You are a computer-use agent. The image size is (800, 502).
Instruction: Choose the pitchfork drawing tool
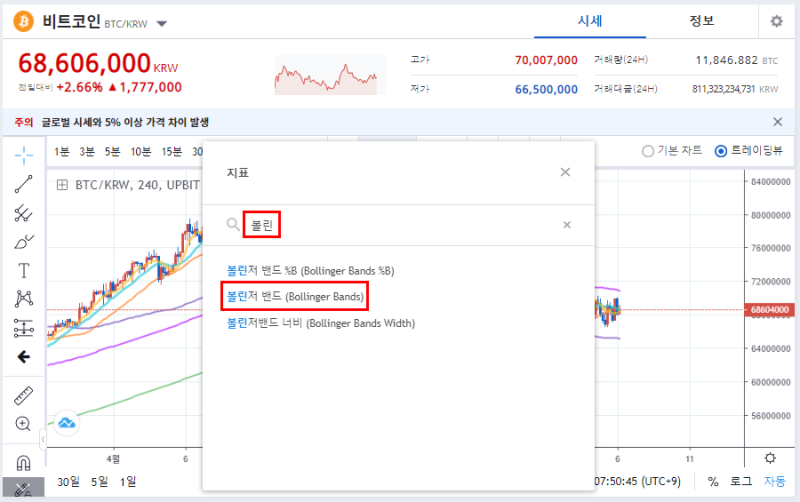(x=23, y=213)
